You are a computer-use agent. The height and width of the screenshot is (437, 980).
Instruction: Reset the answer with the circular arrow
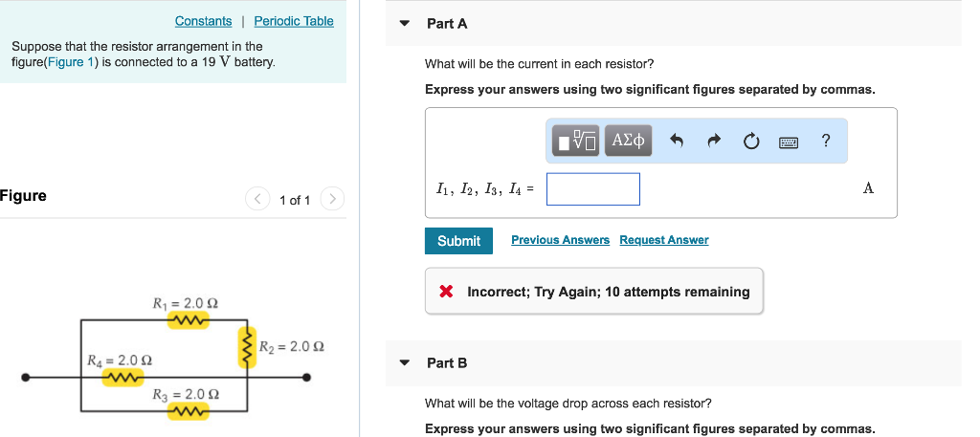click(x=751, y=142)
